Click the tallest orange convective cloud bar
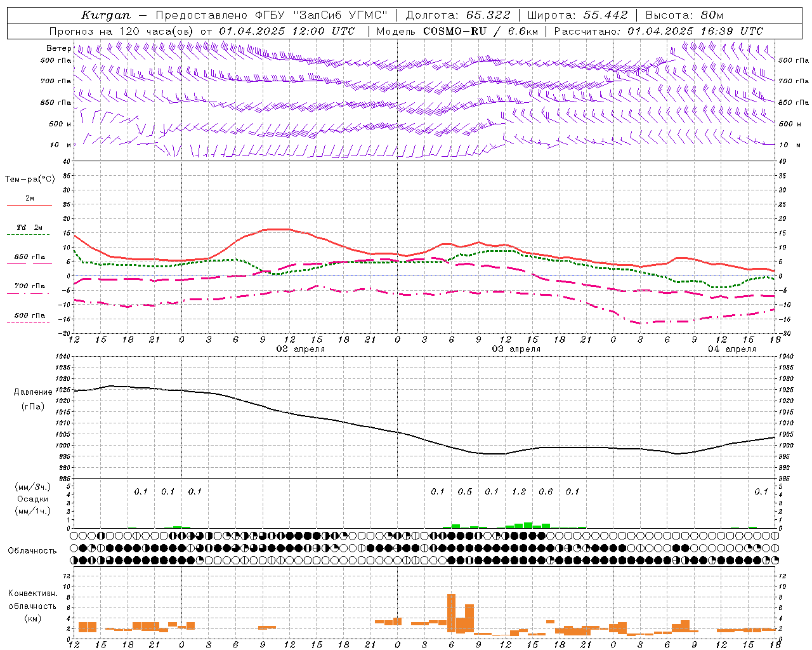The image size is (812, 650). click(x=452, y=613)
